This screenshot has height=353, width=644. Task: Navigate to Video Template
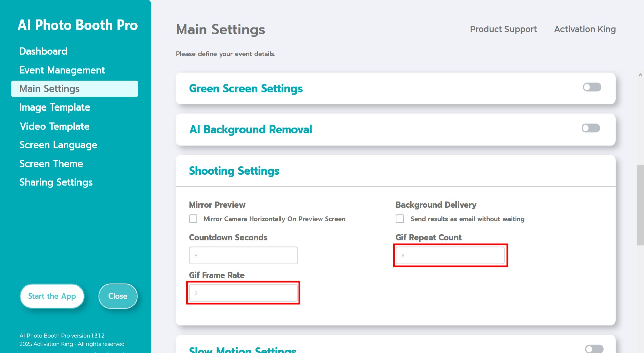54,126
